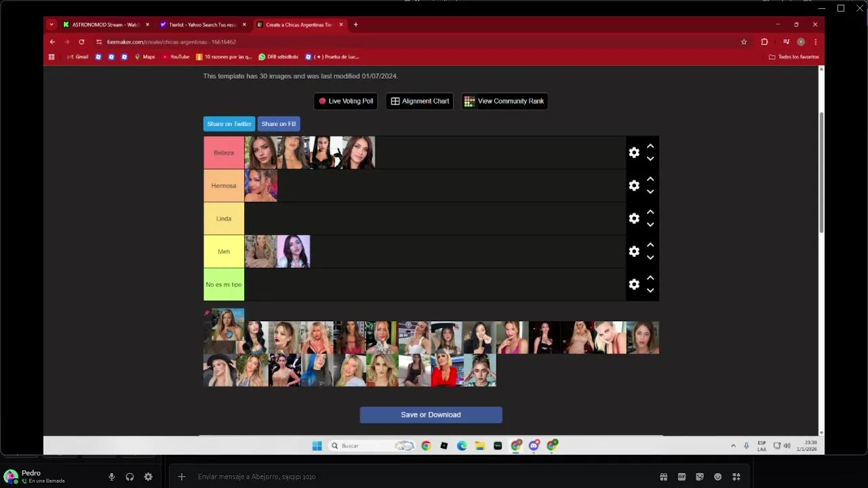Screen dimensions: 868x488
Task: Click the Live Voting Poll button
Action: 346,101
